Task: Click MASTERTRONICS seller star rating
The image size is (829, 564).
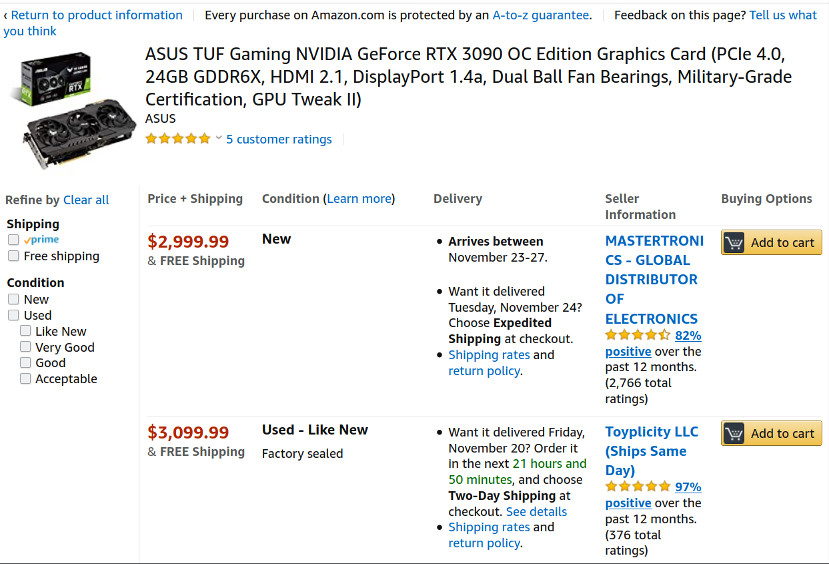Action: (x=637, y=336)
